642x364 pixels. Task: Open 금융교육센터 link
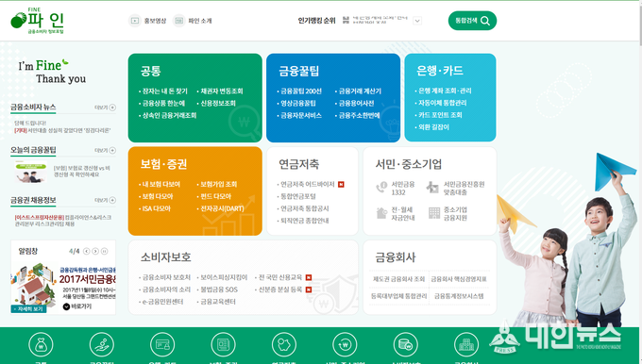coord(217,302)
